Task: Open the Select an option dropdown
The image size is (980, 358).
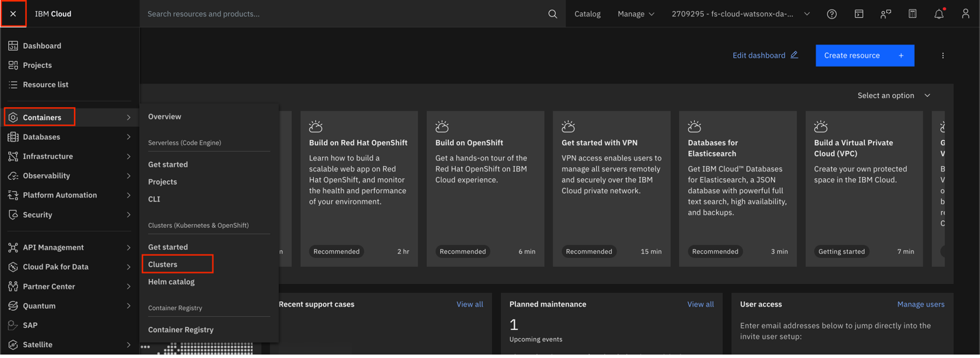Action: click(894, 95)
